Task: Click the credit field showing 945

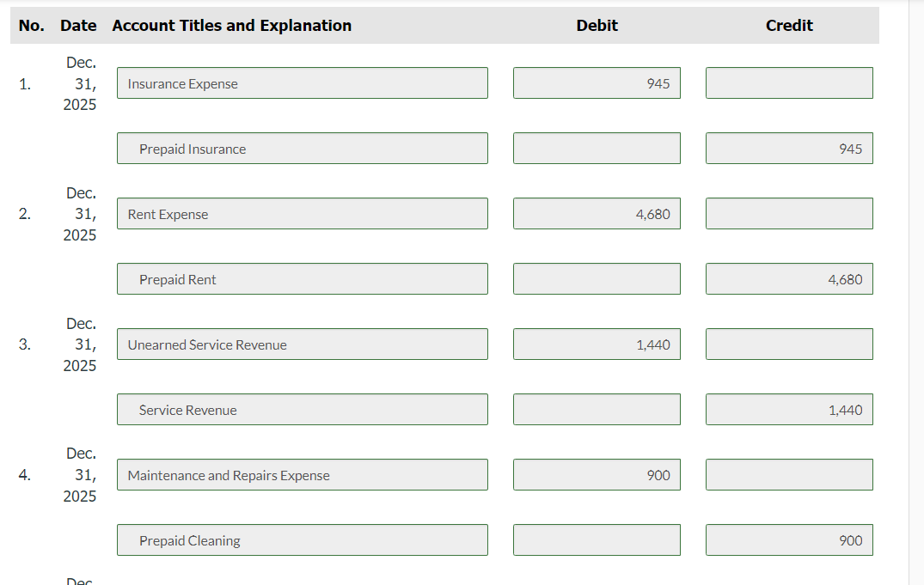Action: click(790, 149)
